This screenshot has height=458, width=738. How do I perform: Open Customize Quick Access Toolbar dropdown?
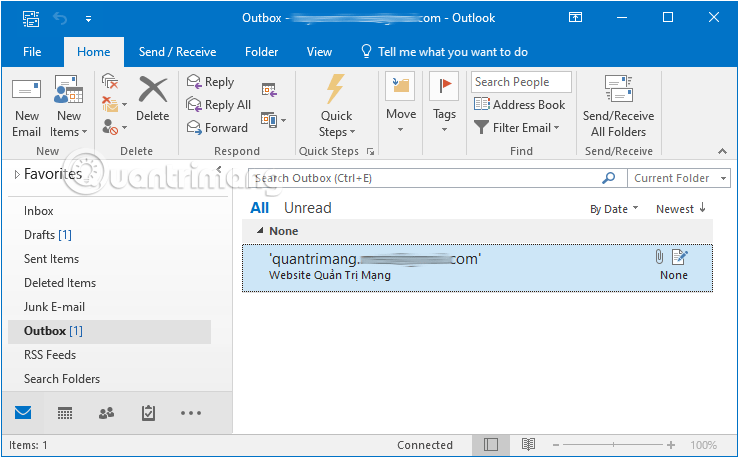pyautogui.click(x=88, y=19)
